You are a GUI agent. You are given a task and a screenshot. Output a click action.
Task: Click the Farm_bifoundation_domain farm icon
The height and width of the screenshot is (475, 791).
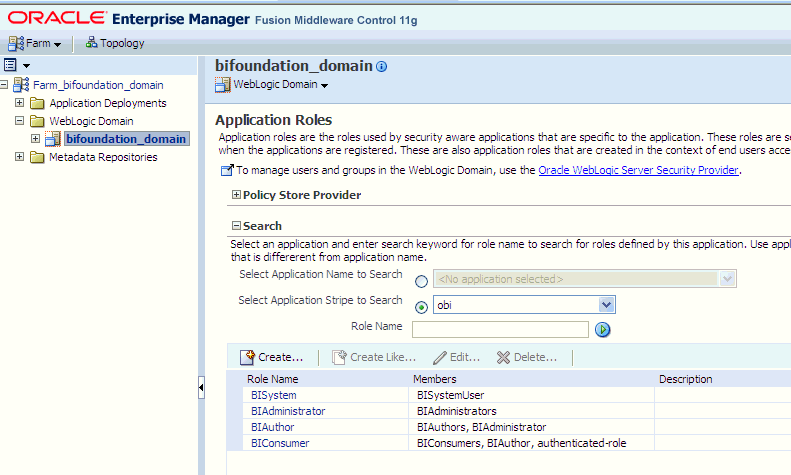[21, 85]
